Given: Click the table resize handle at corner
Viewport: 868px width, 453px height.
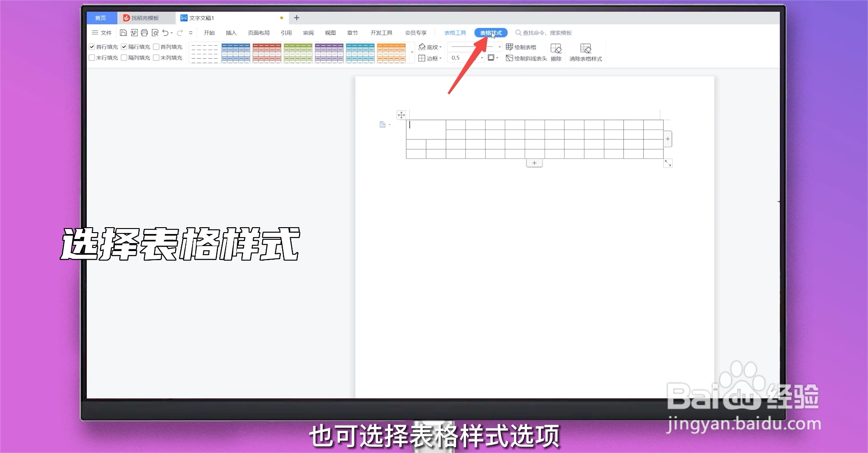Looking at the screenshot, I should coord(668,163).
